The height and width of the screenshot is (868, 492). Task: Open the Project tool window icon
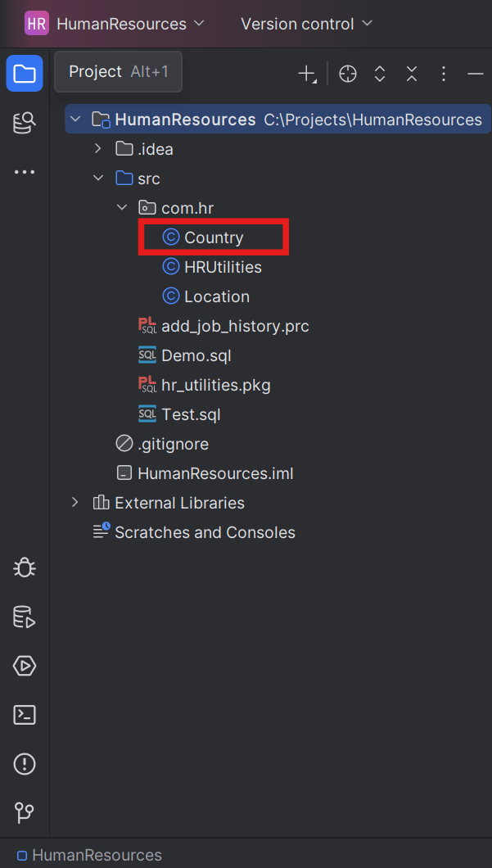click(24, 73)
